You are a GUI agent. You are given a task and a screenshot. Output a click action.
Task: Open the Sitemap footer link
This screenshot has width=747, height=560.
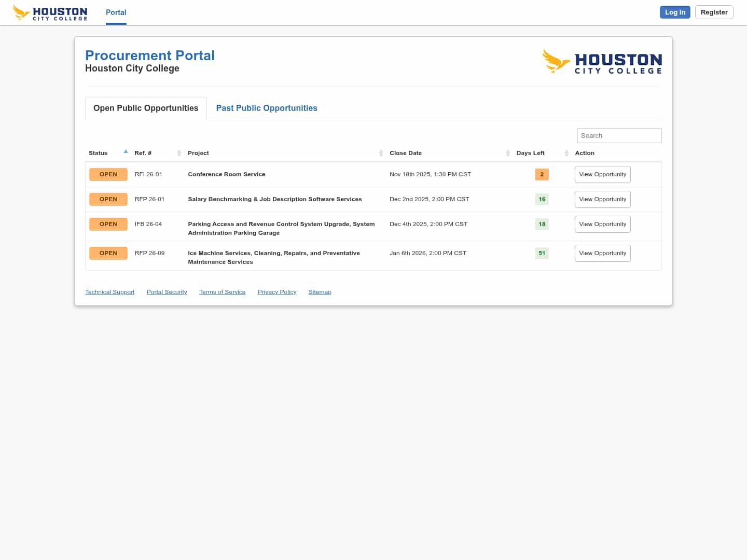320,292
